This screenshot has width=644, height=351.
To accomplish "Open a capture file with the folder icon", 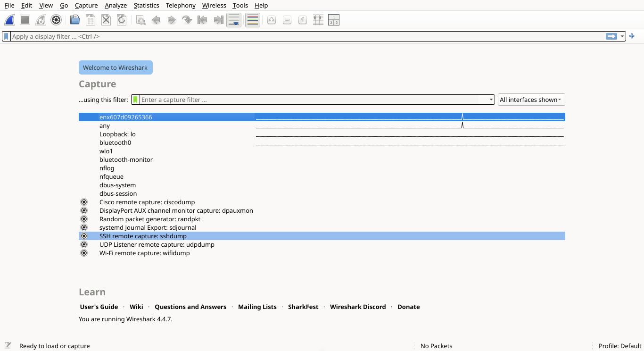I will [74, 20].
